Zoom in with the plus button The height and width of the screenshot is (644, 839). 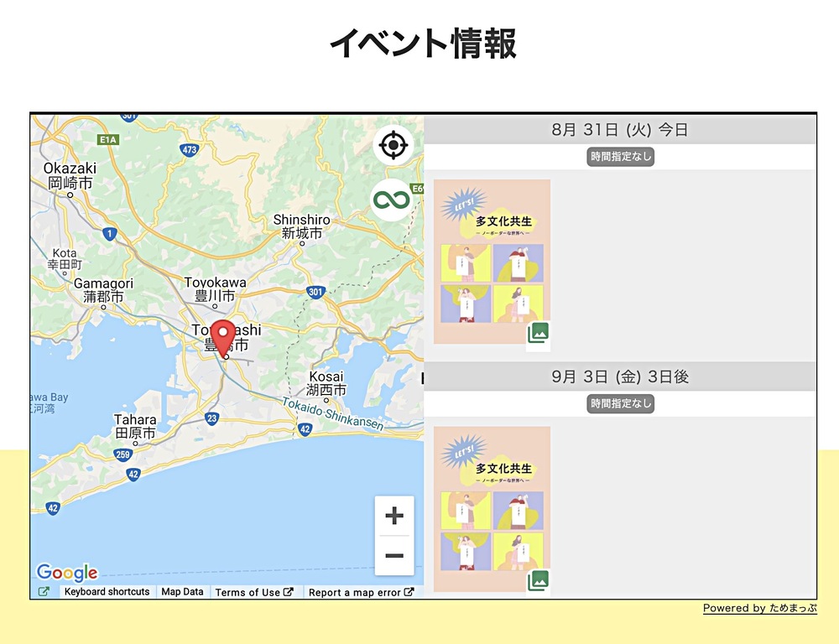pyautogui.click(x=394, y=516)
